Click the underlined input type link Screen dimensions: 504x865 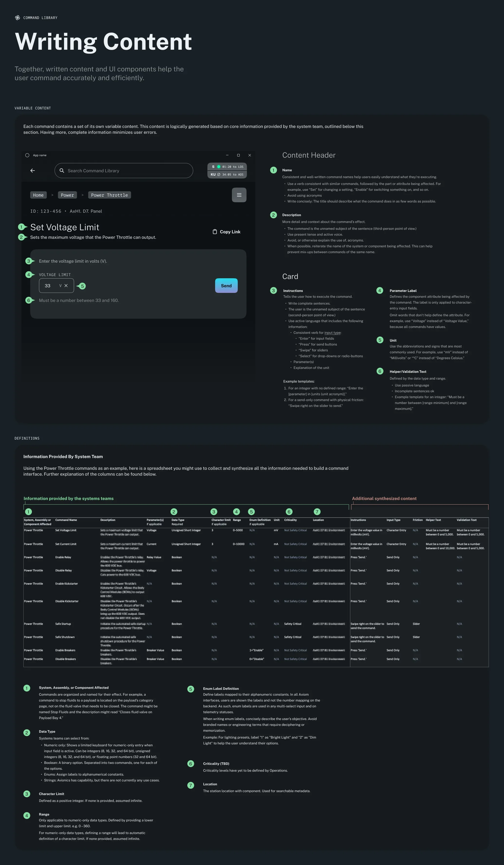click(332, 333)
